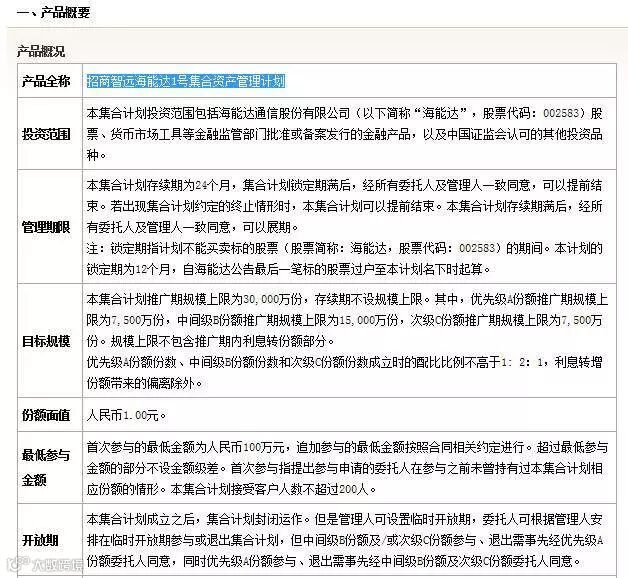Image resolution: width=628 pixels, height=578 pixels.
Task: Click the line beginning 本集合计划存续期为24个月
Action: pos(345,185)
